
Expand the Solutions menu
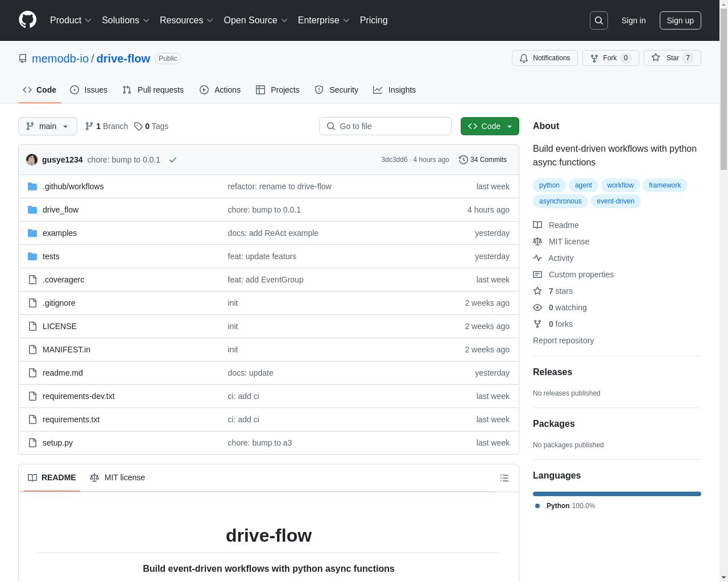pos(126,20)
